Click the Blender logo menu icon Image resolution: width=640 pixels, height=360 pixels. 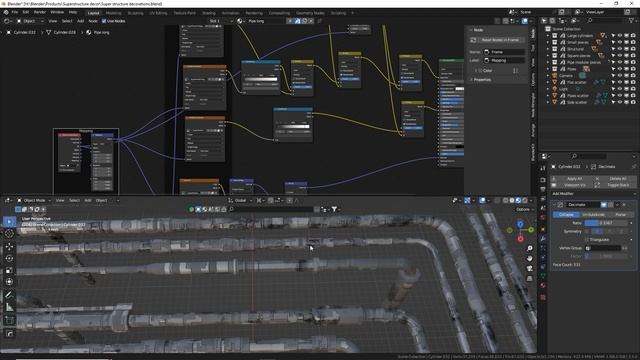click(6, 12)
